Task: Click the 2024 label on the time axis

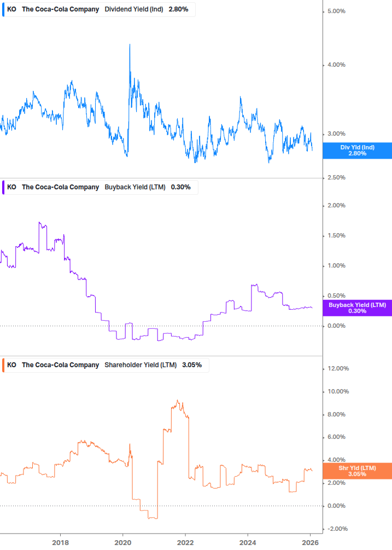Action: pos(248,542)
